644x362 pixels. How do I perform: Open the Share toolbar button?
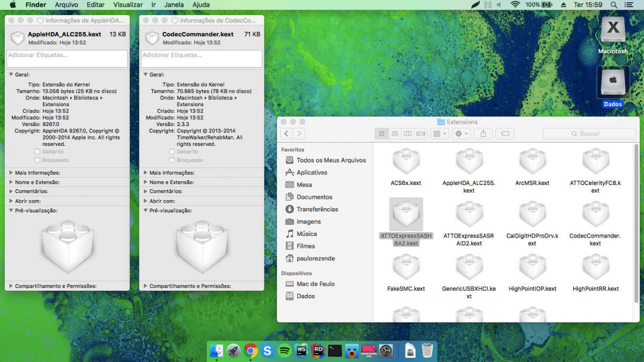pyautogui.click(x=483, y=134)
